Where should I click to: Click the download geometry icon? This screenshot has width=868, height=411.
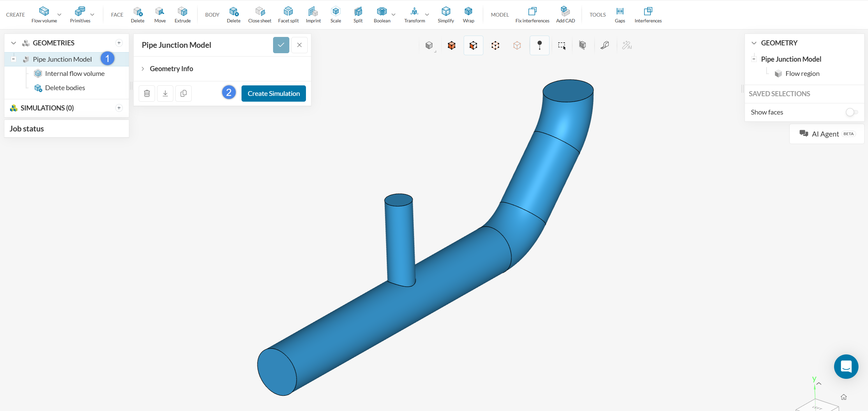pos(165,94)
